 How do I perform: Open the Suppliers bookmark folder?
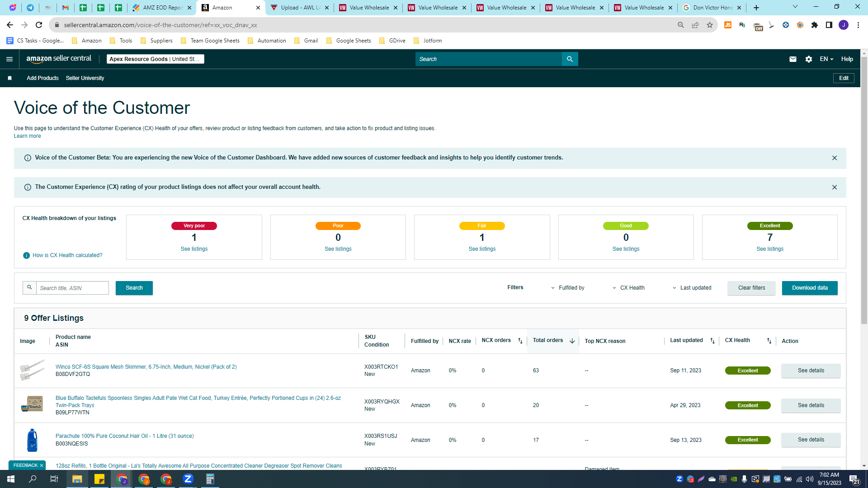[156, 41]
